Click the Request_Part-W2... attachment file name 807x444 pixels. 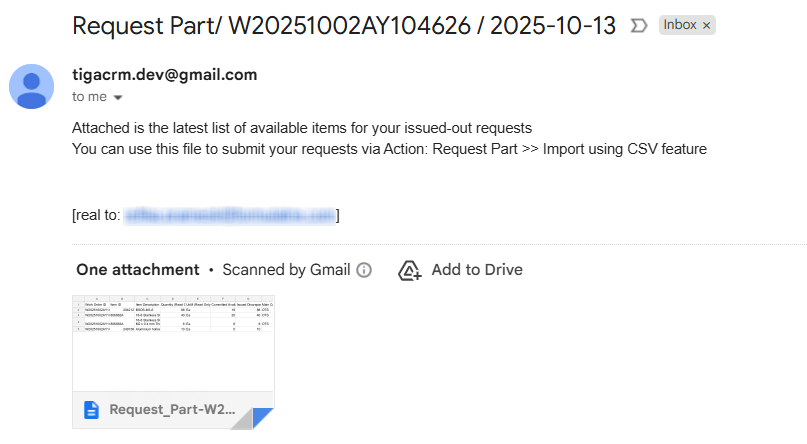click(172, 409)
